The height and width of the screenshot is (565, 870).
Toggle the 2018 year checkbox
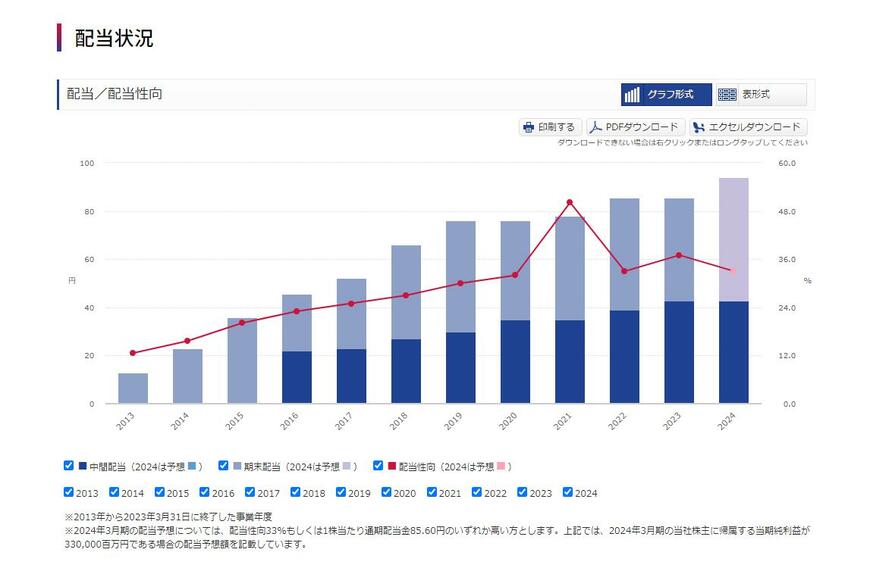tap(295, 492)
